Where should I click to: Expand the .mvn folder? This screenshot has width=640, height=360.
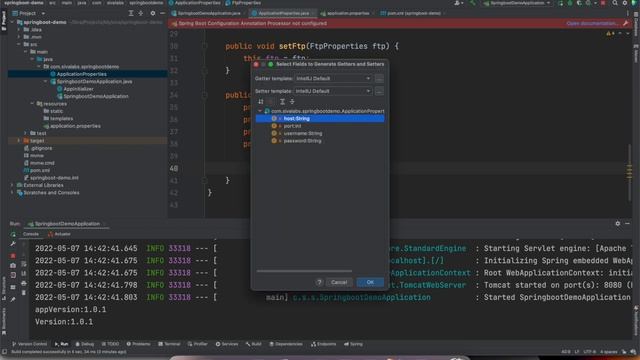[x=19, y=37]
